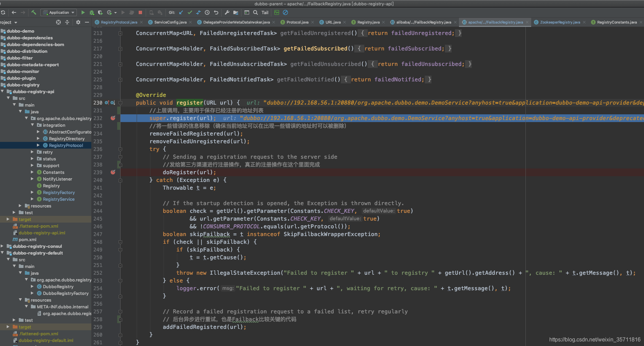Switch to the RegistryConstants.java tab
Screen dimensions: 644x346
click(616, 22)
